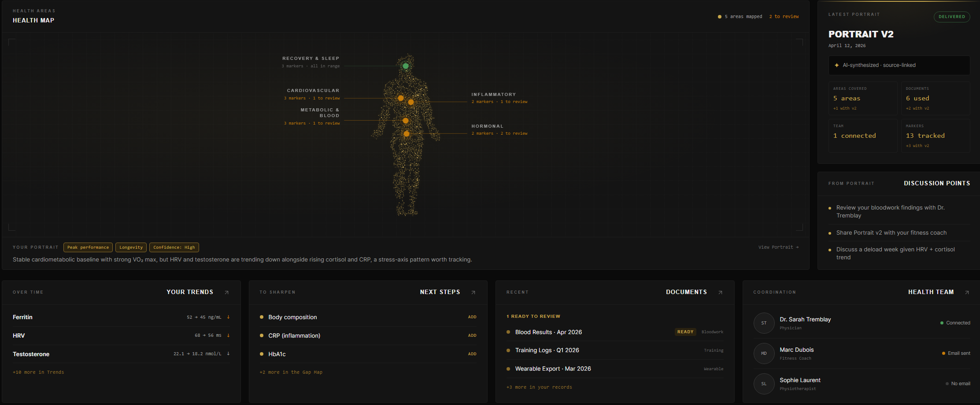The height and width of the screenshot is (405, 980).
Task: Select the Inflammatory orange chest marker
Action: pos(410,102)
